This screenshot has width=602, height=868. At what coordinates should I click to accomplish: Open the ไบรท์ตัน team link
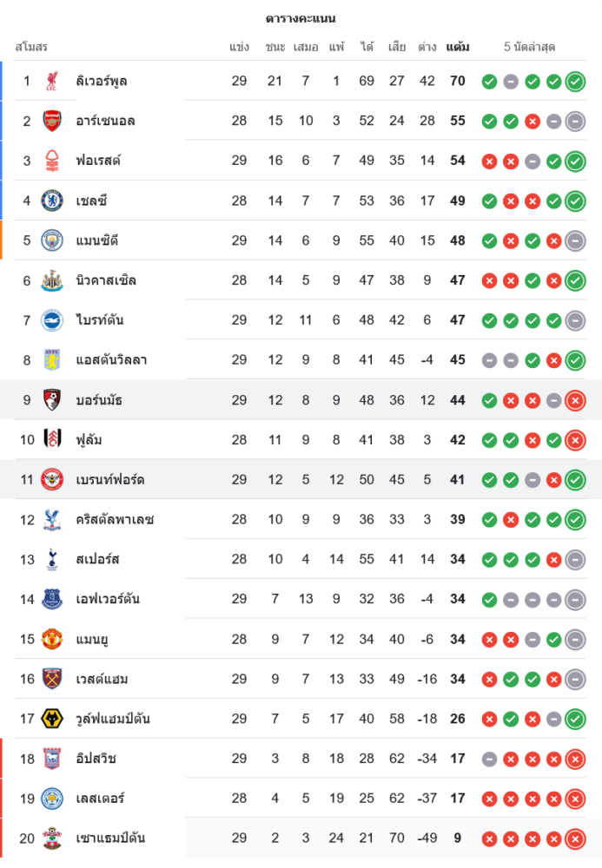coord(100,320)
